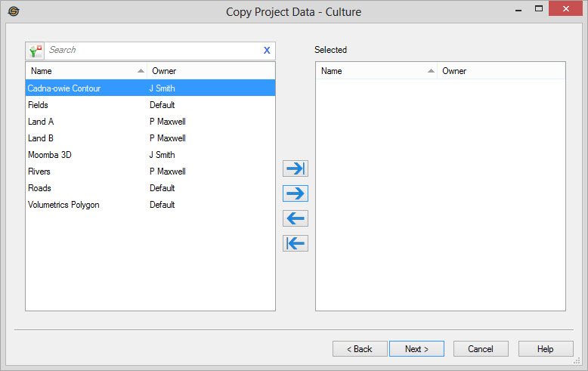Select the Fields row
This screenshot has width=588, height=371.
(x=150, y=105)
